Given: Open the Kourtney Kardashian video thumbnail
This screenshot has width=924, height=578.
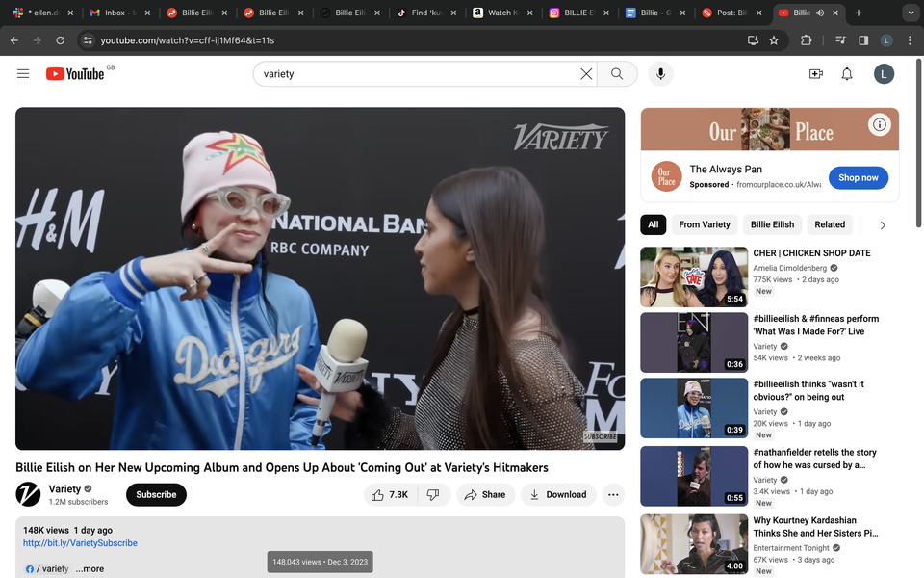Looking at the screenshot, I should pyautogui.click(x=694, y=544).
